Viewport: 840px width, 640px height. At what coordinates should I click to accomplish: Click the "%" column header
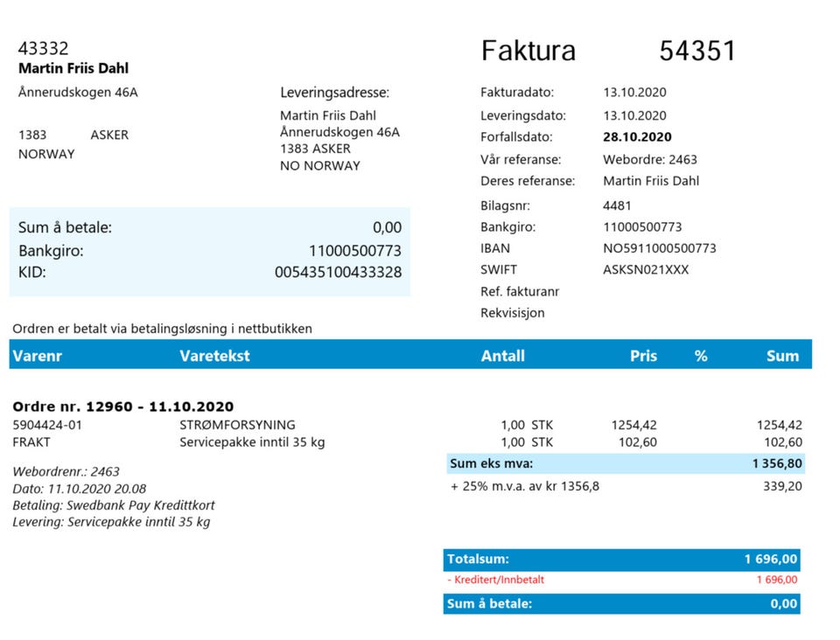(x=701, y=356)
